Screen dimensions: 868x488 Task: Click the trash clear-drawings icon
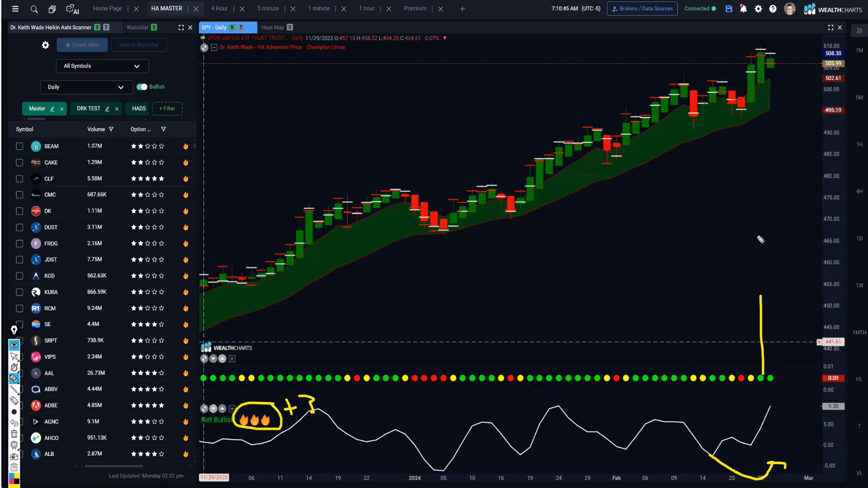(14, 434)
